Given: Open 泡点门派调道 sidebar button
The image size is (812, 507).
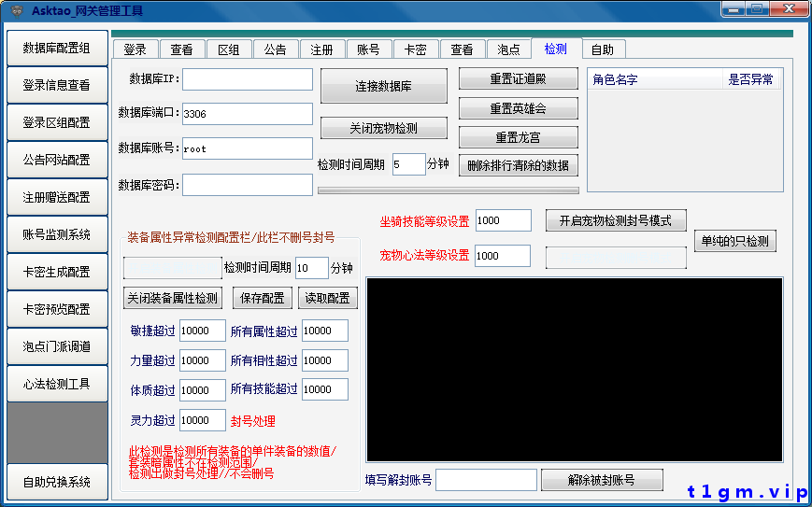Looking at the screenshot, I should [x=57, y=346].
